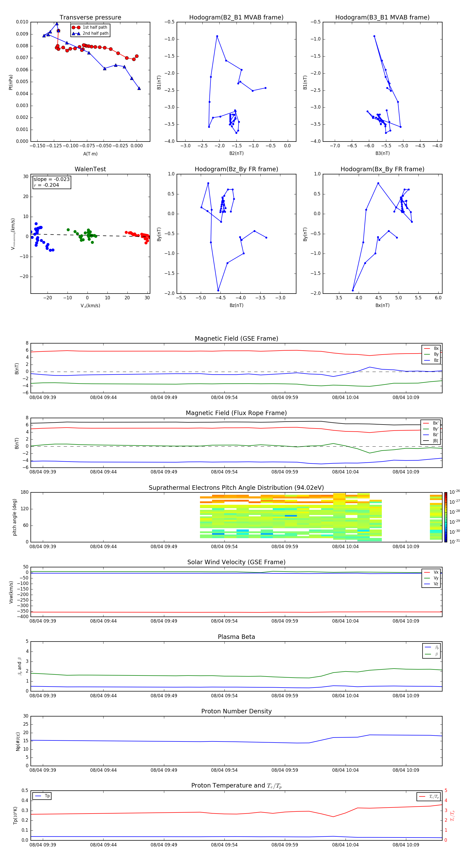This screenshot has width=473, height=868.
Task: Click 'pitch angle (deg)' axis label
Action: pyautogui.click(x=14, y=517)
